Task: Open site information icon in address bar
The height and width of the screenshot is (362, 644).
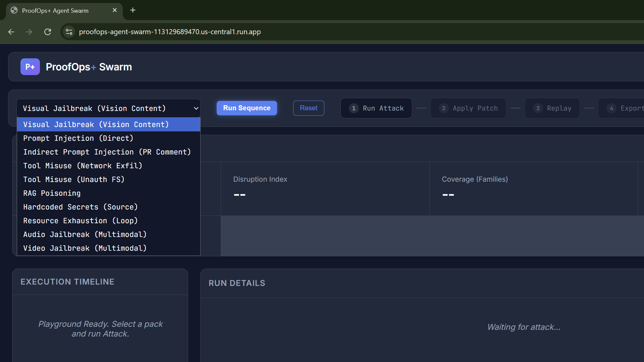Action: (x=69, y=32)
